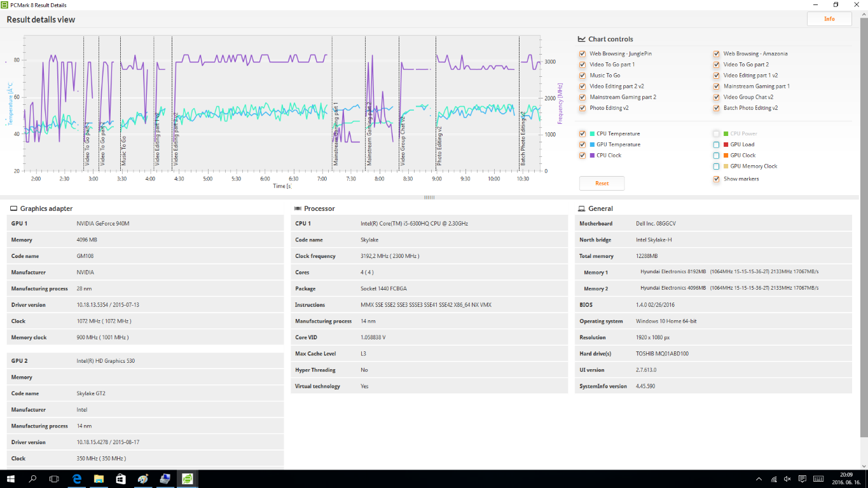The width and height of the screenshot is (868, 488).
Task: Click the orange GPU Clock color swatch
Action: (726, 156)
